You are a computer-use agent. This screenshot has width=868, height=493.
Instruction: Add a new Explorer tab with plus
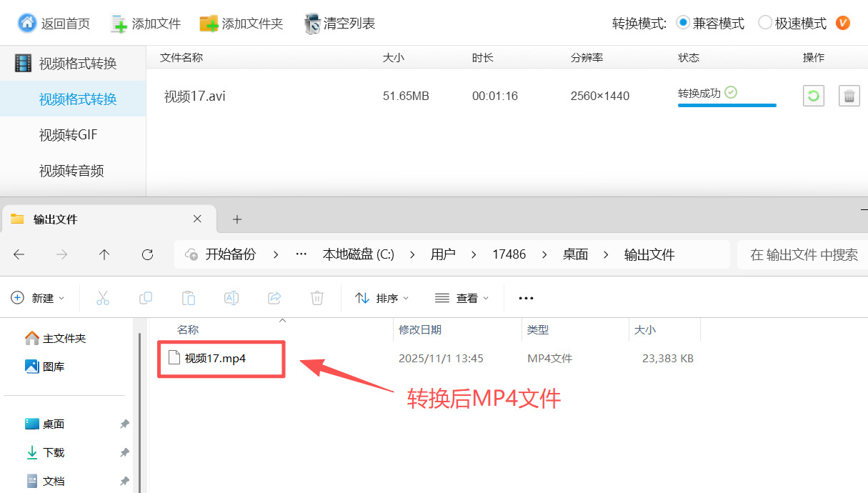[x=237, y=219]
